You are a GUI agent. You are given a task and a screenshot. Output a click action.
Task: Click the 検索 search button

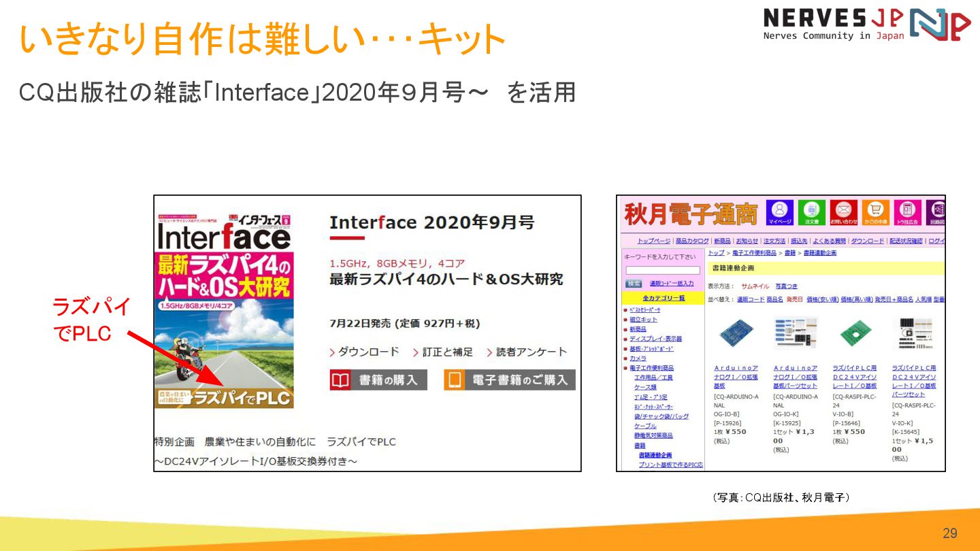(634, 283)
